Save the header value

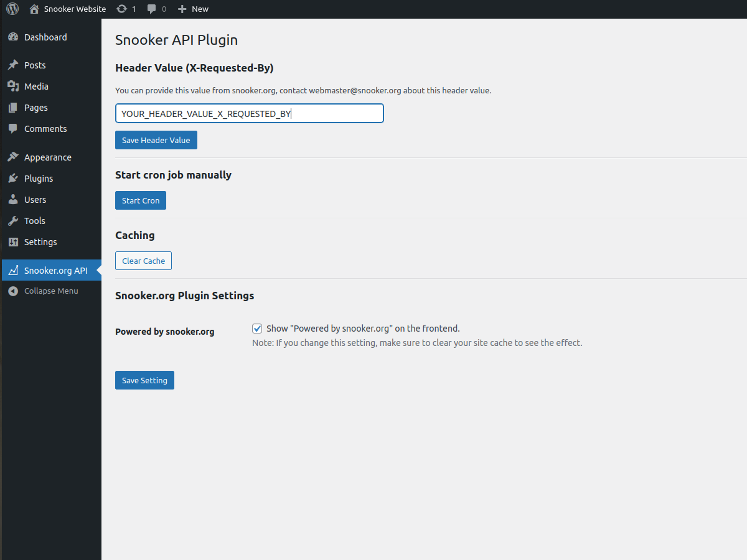click(156, 140)
